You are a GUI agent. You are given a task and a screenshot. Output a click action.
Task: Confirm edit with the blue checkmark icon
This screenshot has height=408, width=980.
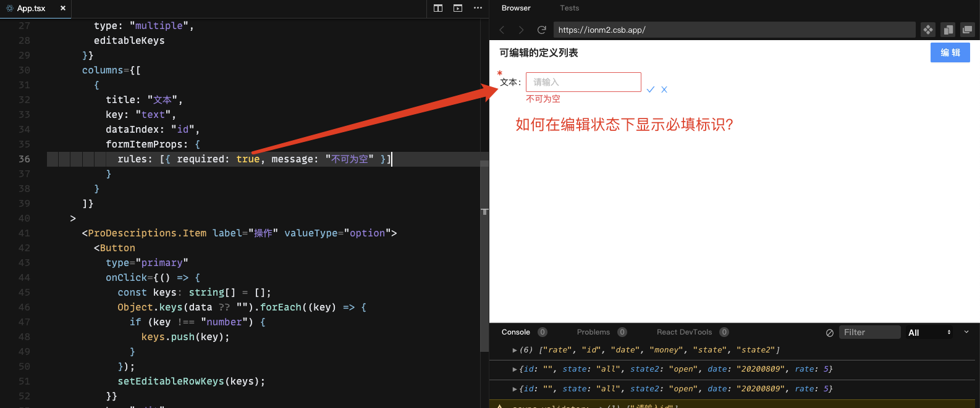point(651,90)
